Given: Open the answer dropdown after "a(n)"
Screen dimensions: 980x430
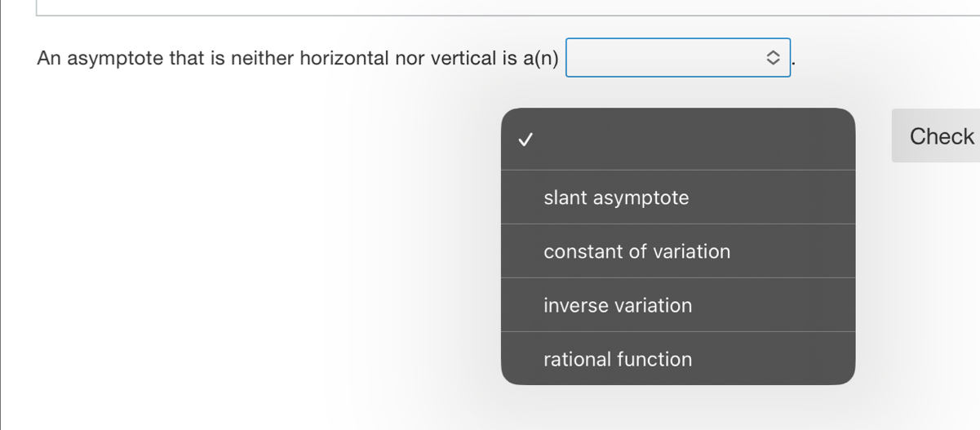Looking at the screenshot, I should 678,59.
